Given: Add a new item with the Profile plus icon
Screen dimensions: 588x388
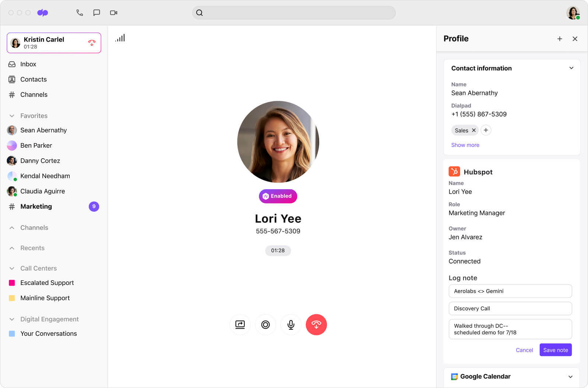Looking at the screenshot, I should tap(560, 39).
